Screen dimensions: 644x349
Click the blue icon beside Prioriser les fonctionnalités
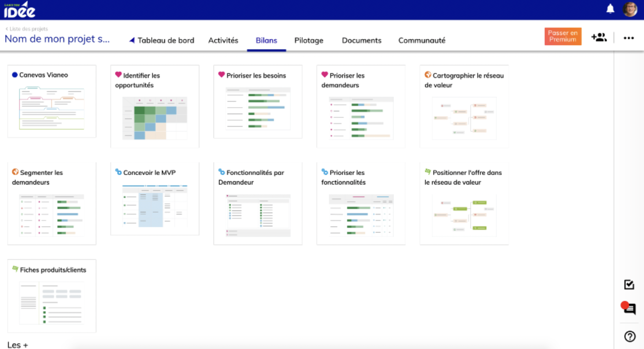324,172
